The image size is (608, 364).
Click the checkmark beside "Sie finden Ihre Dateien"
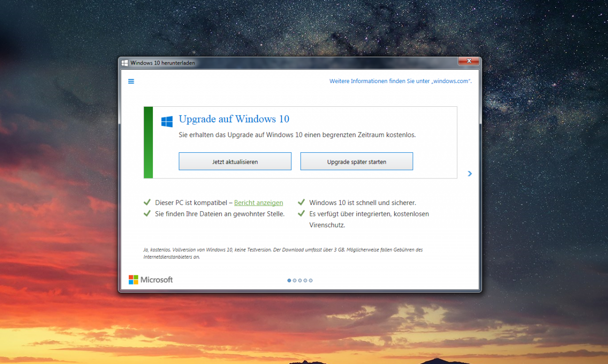tap(147, 214)
